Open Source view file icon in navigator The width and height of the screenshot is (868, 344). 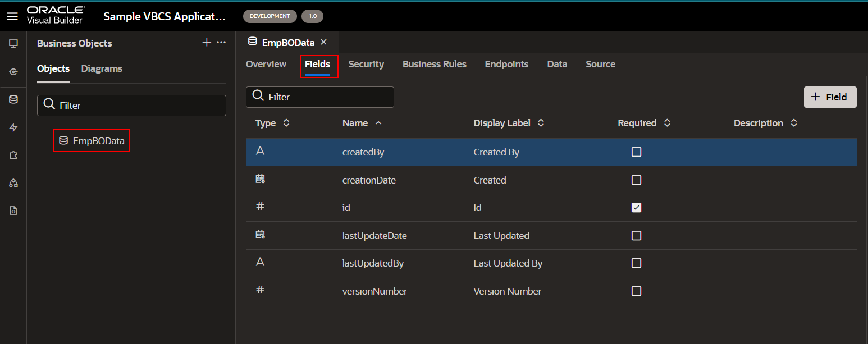coord(13,211)
